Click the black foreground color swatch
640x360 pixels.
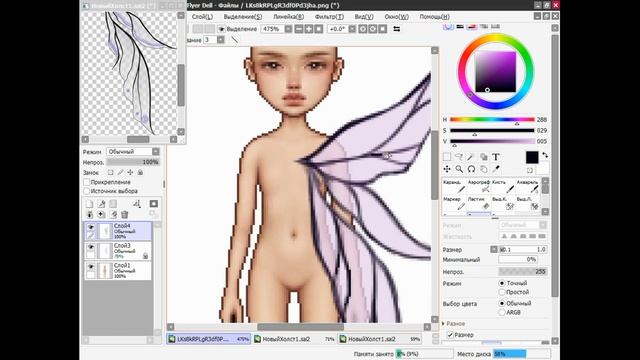click(532, 157)
